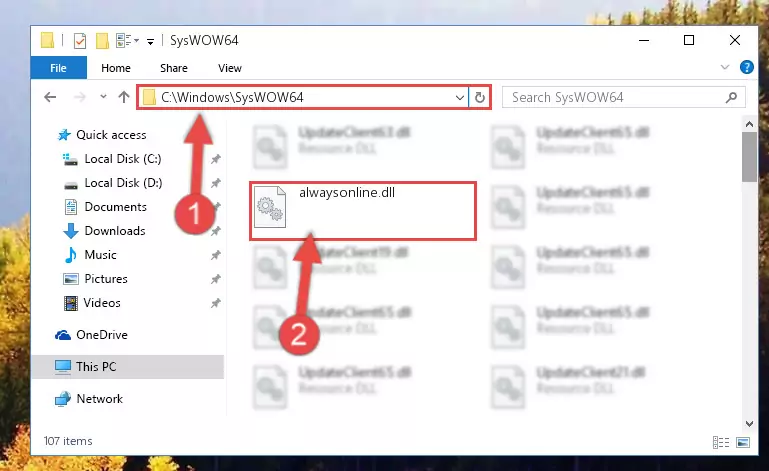Click the New folder quick access icon
Viewport: 769px width, 471px height.
point(102,41)
